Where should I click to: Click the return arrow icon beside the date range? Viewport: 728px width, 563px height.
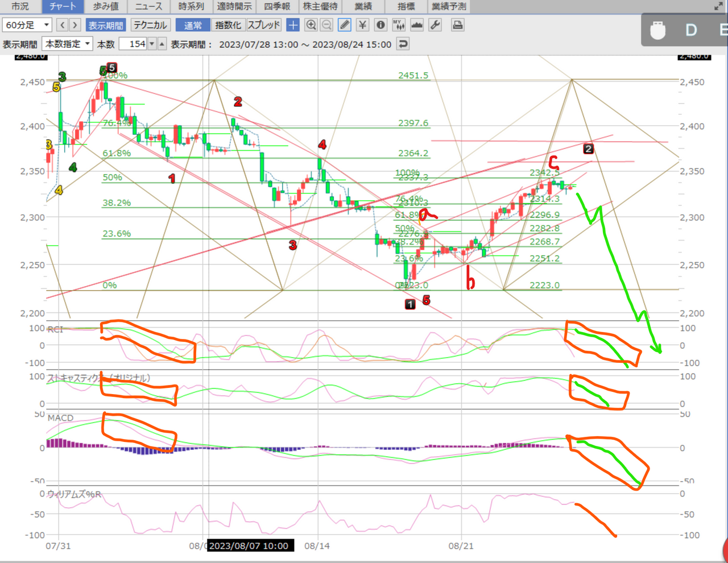coord(403,44)
